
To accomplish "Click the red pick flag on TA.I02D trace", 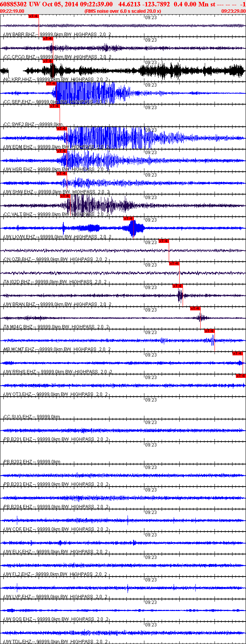I will click(x=174, y=264).
